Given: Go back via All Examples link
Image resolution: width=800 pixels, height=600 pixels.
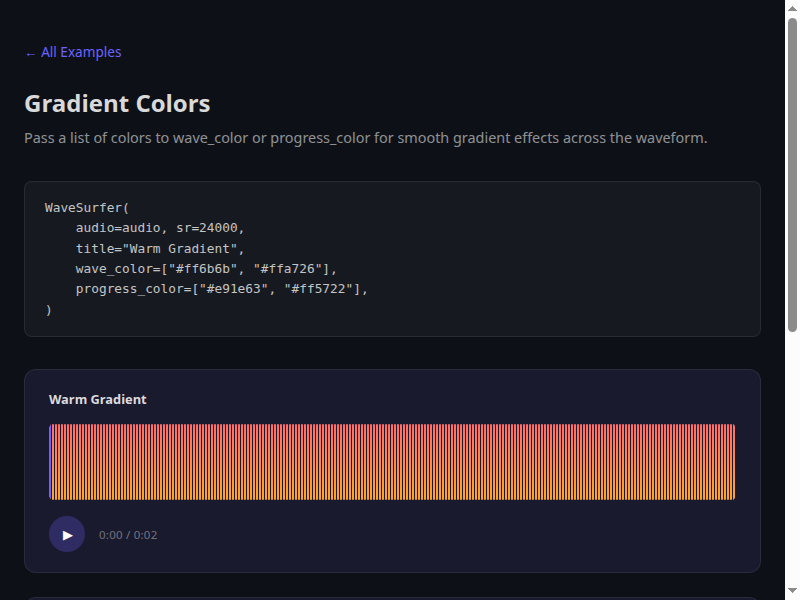Looking at the screenshot, I should tap(73, 52).
